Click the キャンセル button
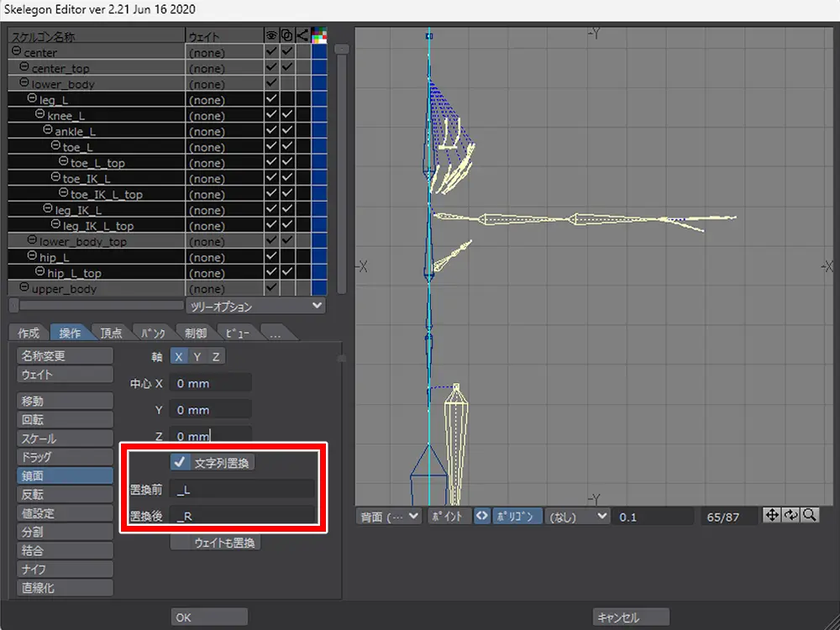This screenshot has width=840, height=630. [x=630, y=617]
